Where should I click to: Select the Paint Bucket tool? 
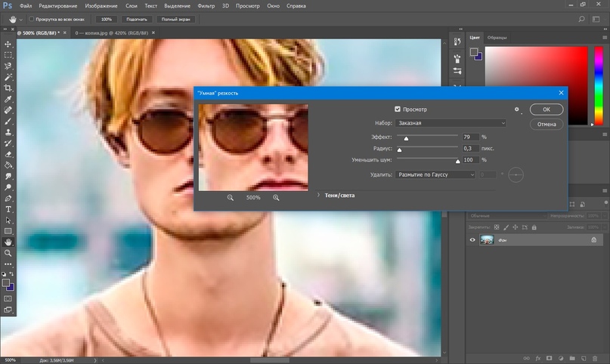click(x=8, y=165)
